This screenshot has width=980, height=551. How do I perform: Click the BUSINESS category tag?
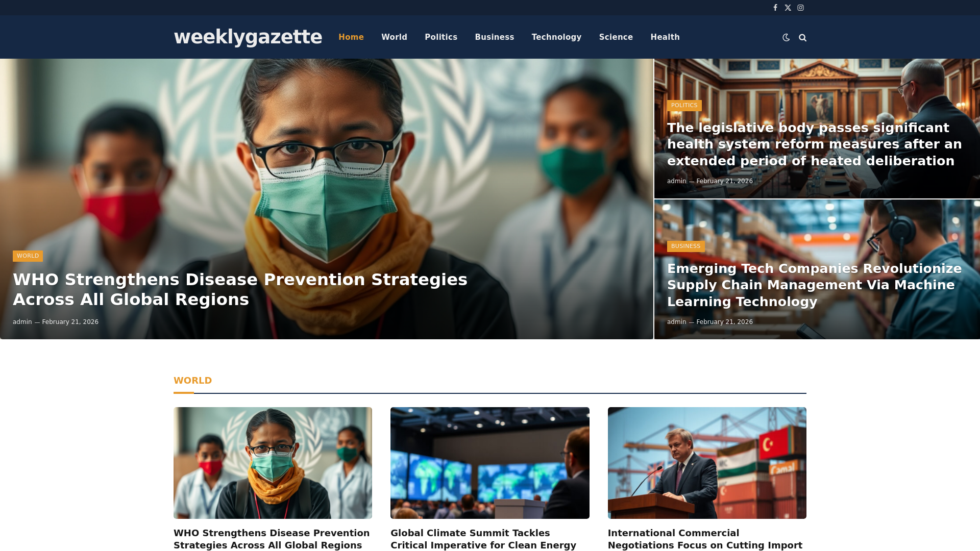point(685,246)
